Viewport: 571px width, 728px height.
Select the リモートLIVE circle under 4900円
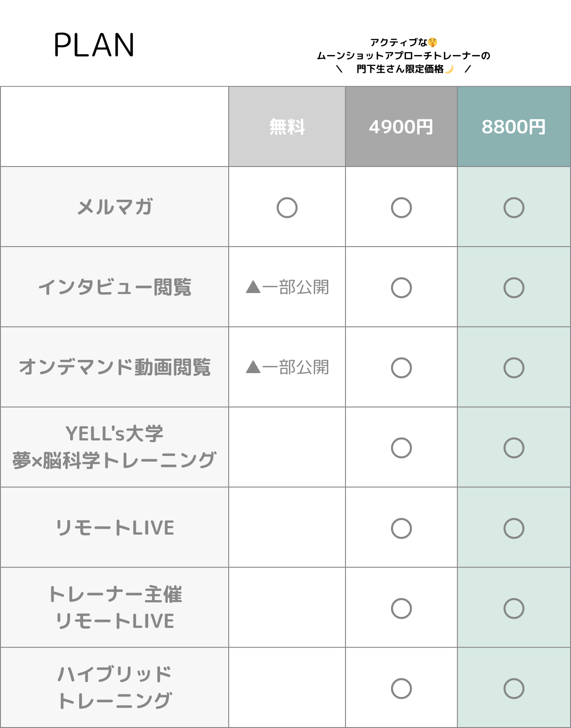pos(401,528)
